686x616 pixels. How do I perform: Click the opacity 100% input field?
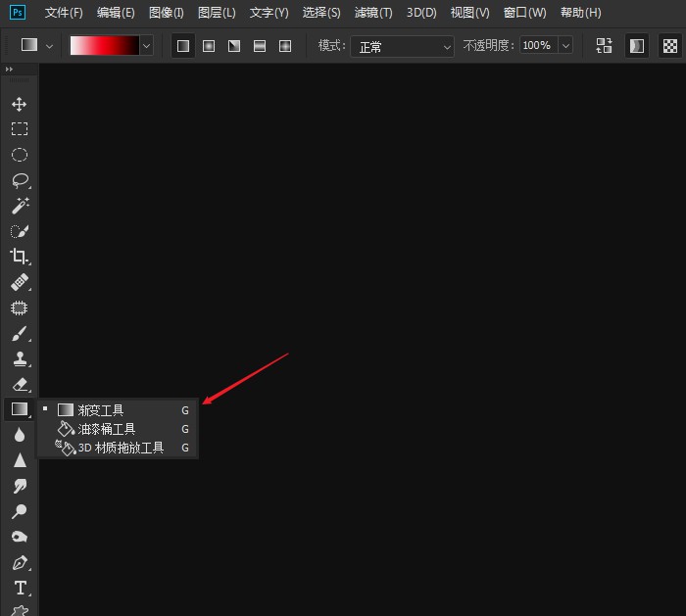point(539,45)
